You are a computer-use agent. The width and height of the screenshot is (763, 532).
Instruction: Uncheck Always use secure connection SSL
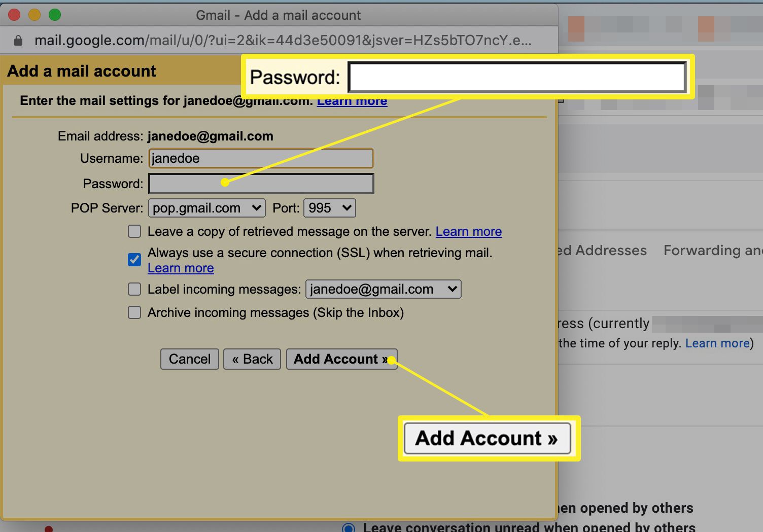coord(134,260)
